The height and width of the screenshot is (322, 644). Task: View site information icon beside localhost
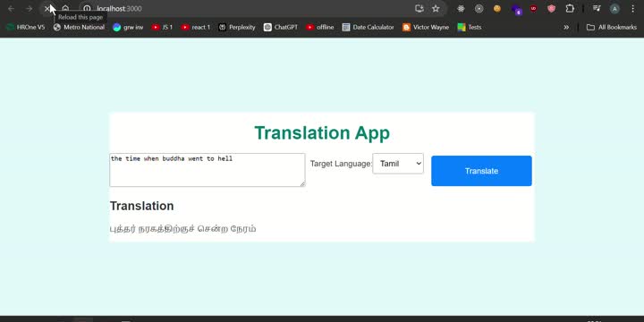pos(87,9)
